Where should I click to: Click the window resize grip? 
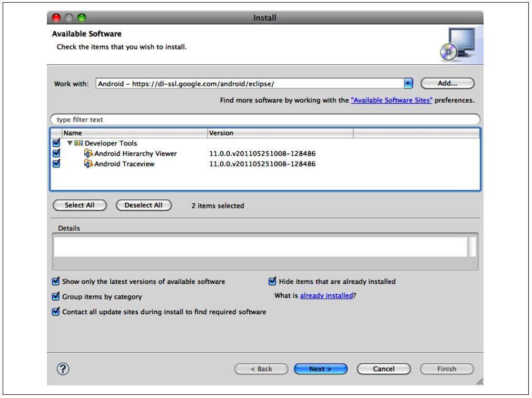tap(479, 382)
